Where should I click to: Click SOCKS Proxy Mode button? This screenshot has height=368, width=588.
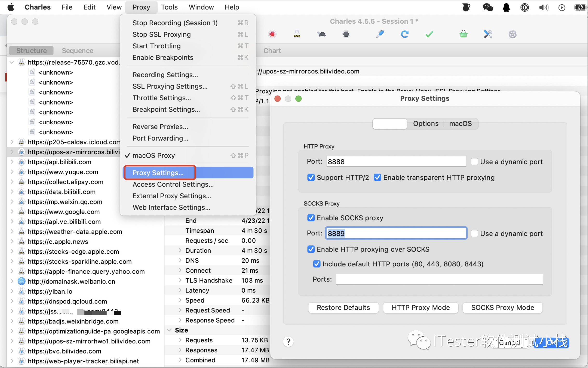pos(502,308)
